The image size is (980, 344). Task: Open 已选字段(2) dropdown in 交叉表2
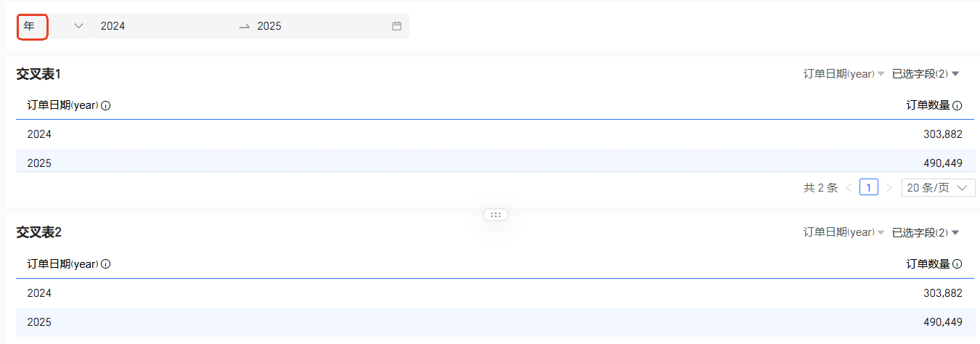[926, 232]
